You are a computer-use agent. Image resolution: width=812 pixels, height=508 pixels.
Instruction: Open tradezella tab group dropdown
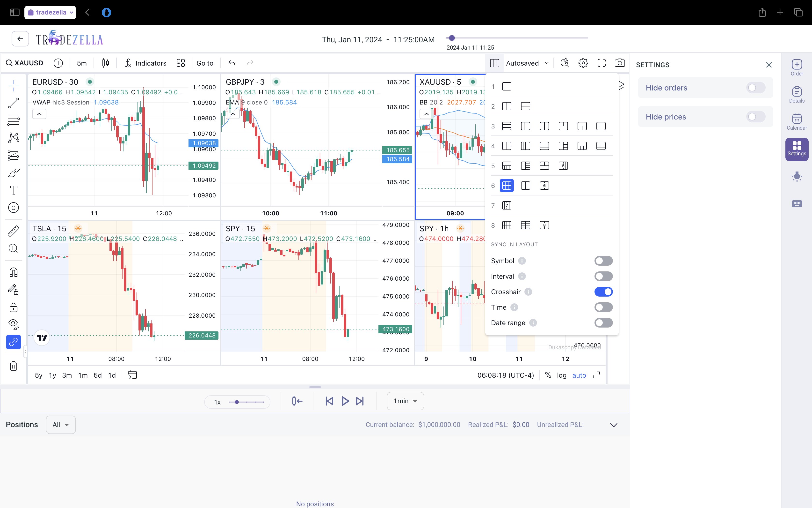click(x=50, y=12)
